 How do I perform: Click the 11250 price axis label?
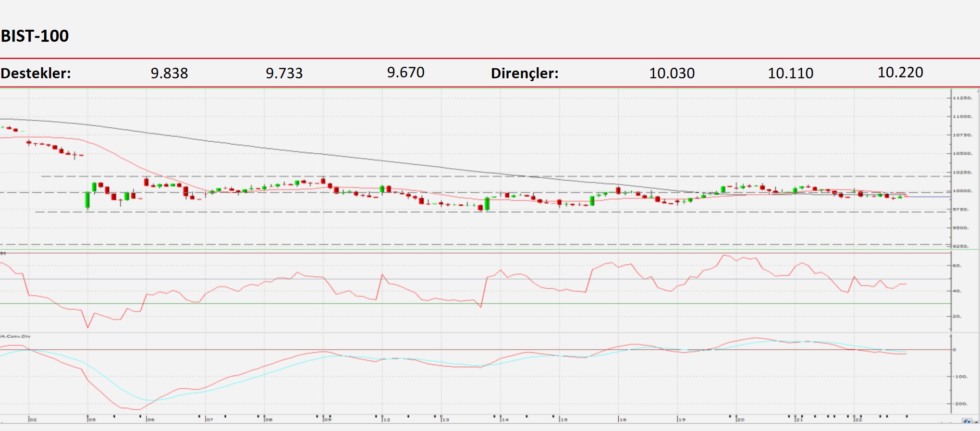pos(963,98)
